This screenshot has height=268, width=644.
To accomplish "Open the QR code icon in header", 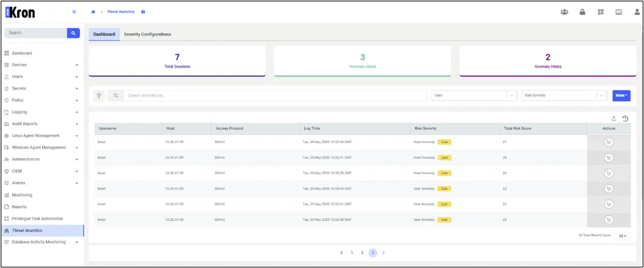I will 601,12.
